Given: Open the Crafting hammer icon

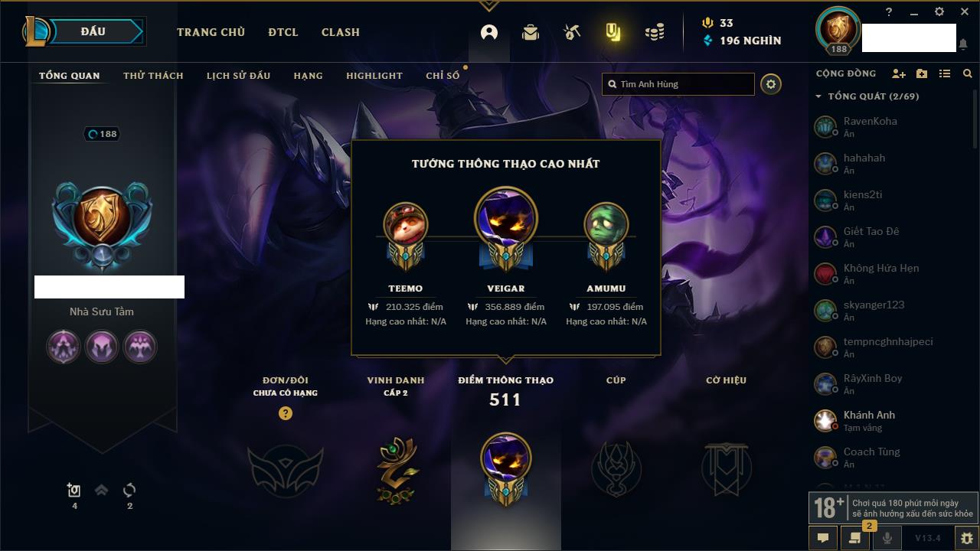Looking at the screenshot, I should point(572,32).
